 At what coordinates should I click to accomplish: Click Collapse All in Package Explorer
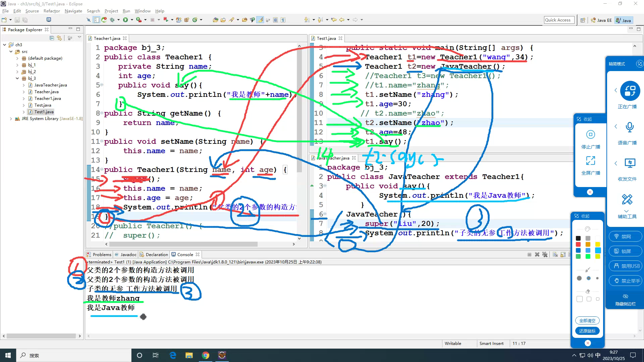click(52, 38)
